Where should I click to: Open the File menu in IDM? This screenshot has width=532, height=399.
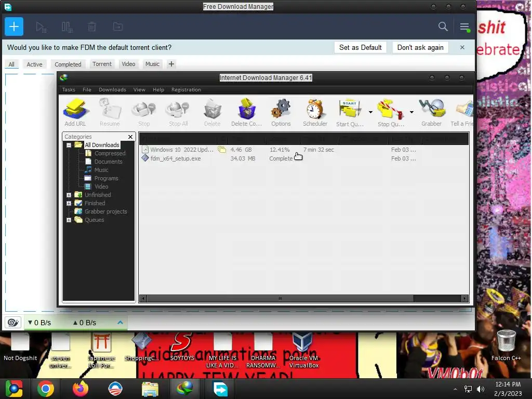[x=87, y=89]
